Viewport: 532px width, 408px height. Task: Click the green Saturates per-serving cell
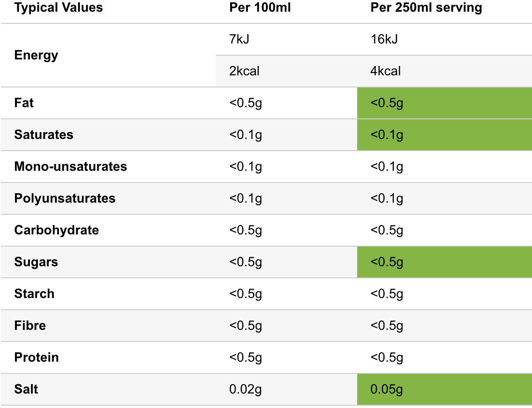pos(444,135)
